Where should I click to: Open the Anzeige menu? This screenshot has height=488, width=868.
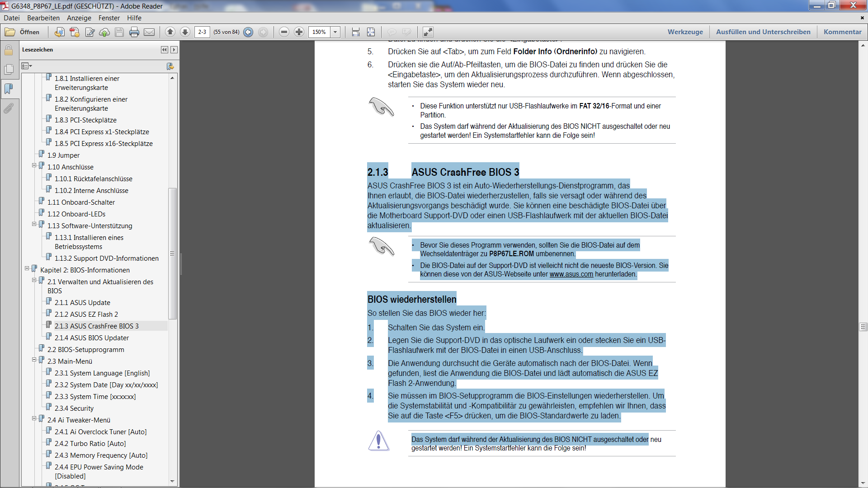pyautogui.click(x=79, y=18)
